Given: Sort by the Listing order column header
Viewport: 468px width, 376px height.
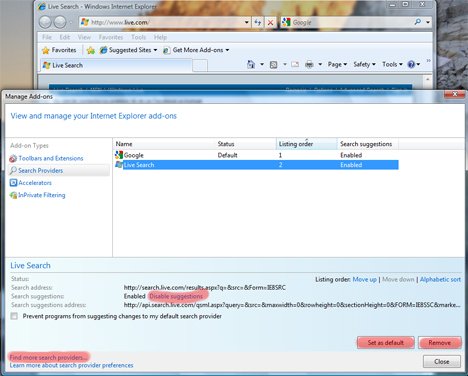Looking at the screenshot, I should (x=307, y=144).
